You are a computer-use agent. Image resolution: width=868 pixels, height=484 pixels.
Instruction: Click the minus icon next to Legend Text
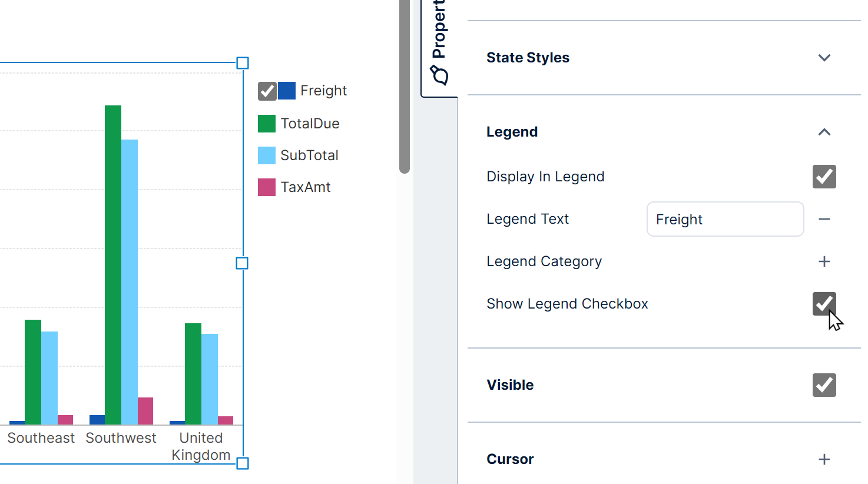(824, 219)
